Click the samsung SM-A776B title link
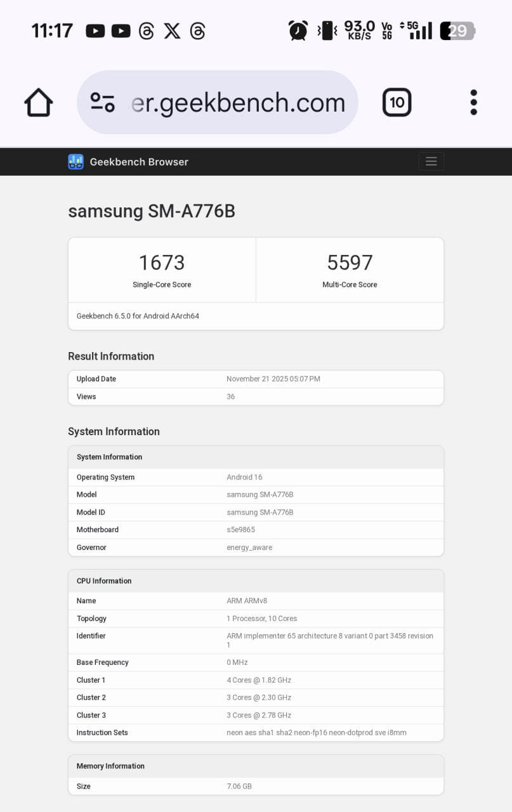The image size is (512, 812). click(151, 211)
